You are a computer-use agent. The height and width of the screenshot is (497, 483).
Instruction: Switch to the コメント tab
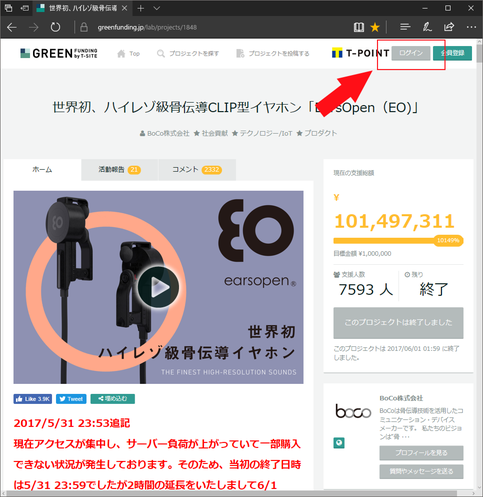point(197,170)
